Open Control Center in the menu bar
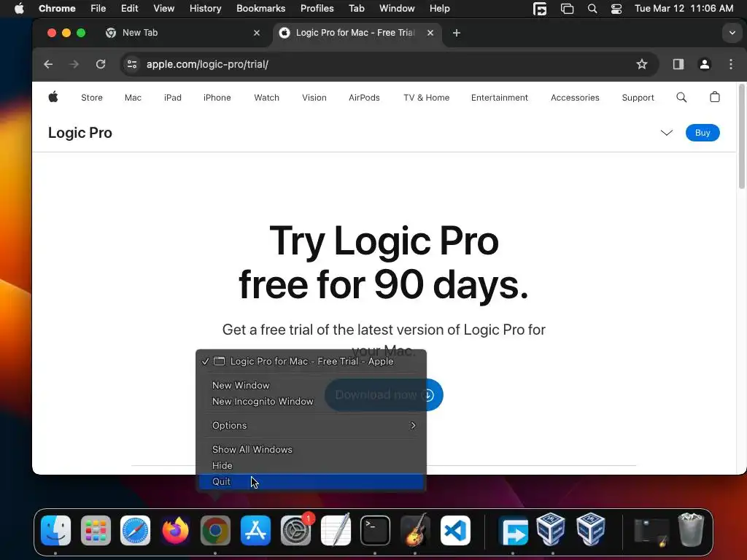This screenshot has width=747, height=560. [x=616, y=9]
